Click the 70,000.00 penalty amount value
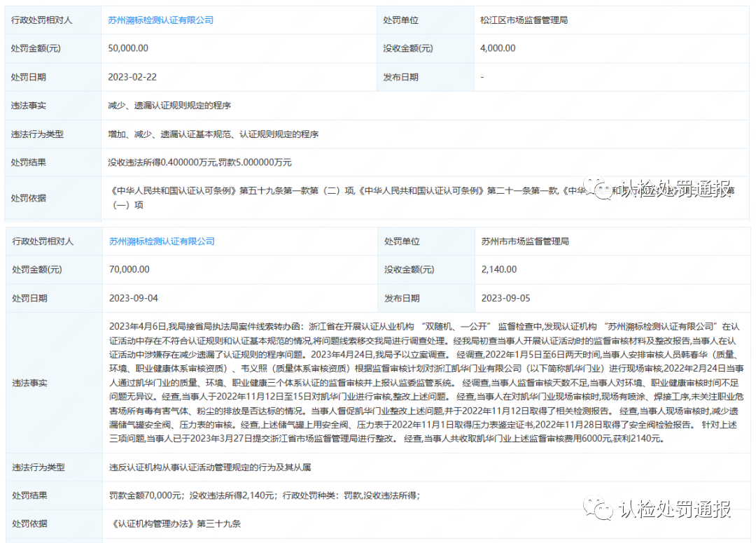This screenshot has height=543, width=756. pyautogui.click(x=129, y=269)
